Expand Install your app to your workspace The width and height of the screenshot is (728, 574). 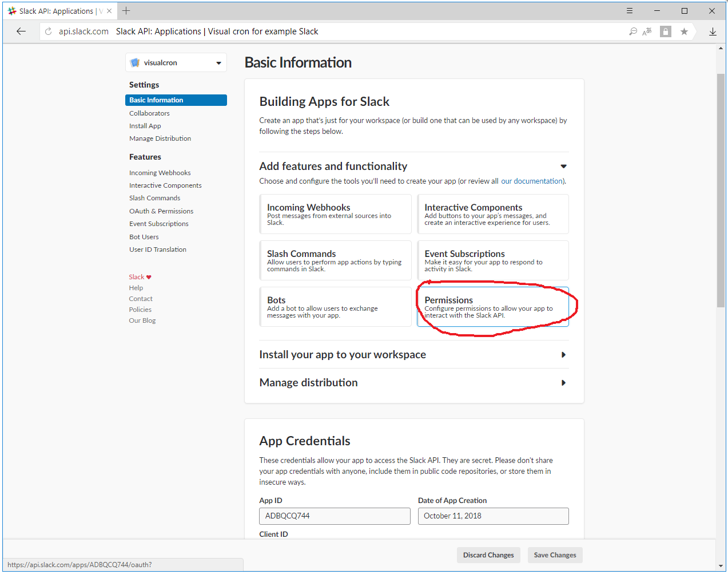click(x=563, y=354)
